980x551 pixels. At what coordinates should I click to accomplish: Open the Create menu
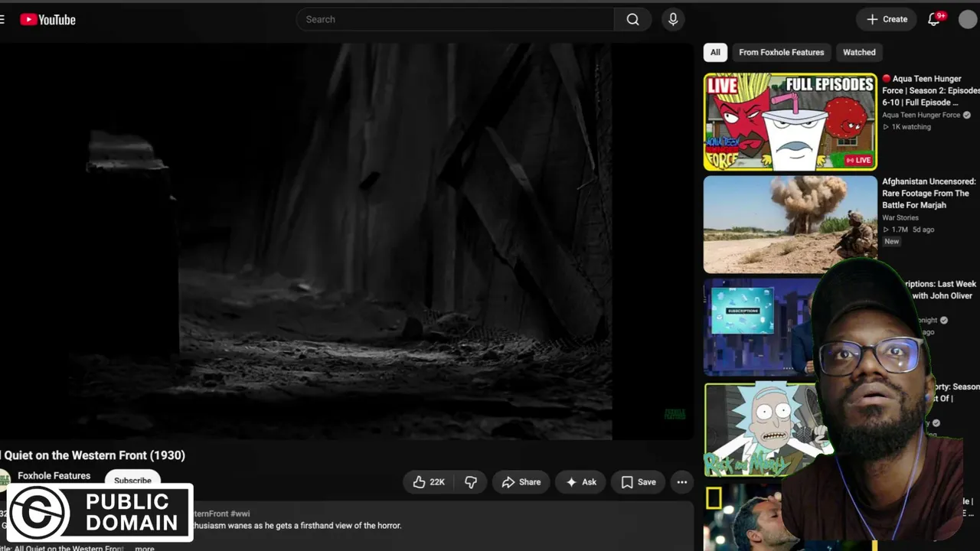tap(887, 20)
